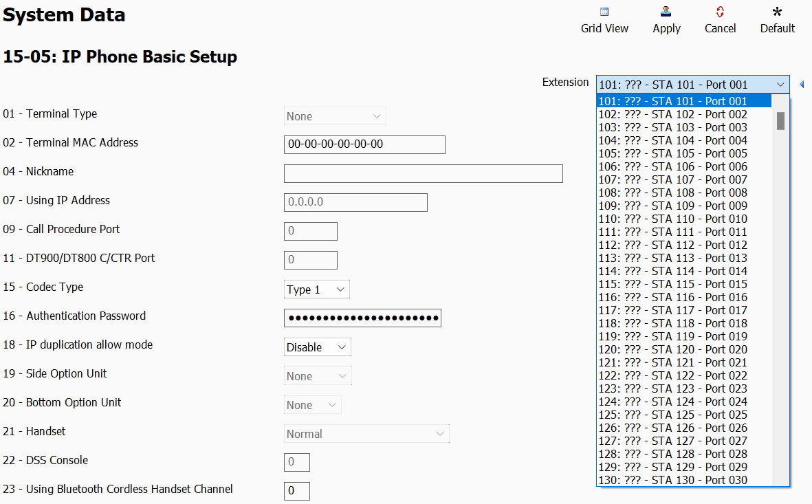Viewport: 812px width, 504px height.
Task: Open the Grid View
Action: tap(604, 21)
